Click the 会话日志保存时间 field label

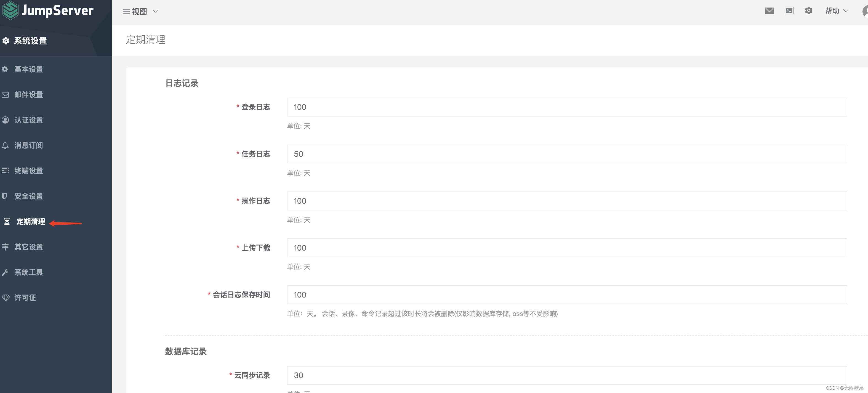click(x=241, y=294)
